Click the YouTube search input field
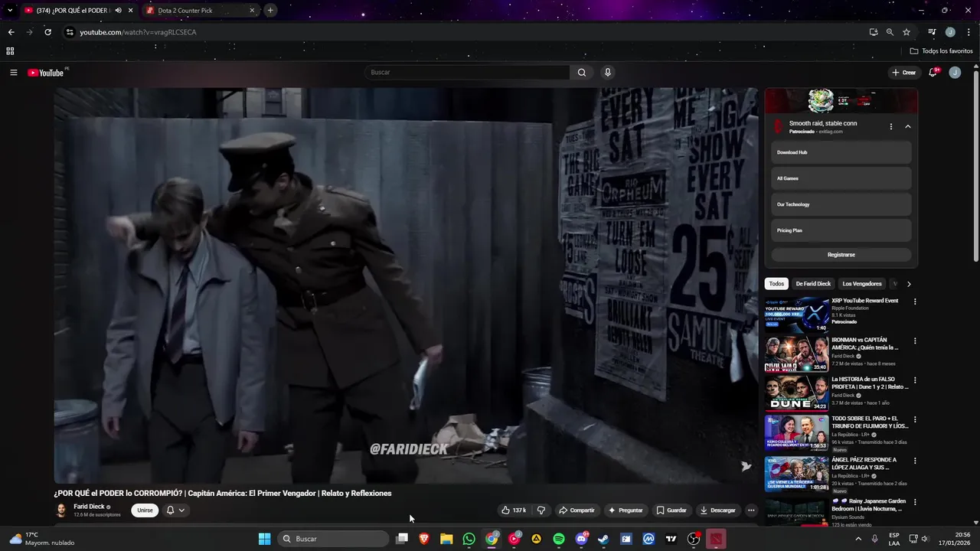 (467, 73)
